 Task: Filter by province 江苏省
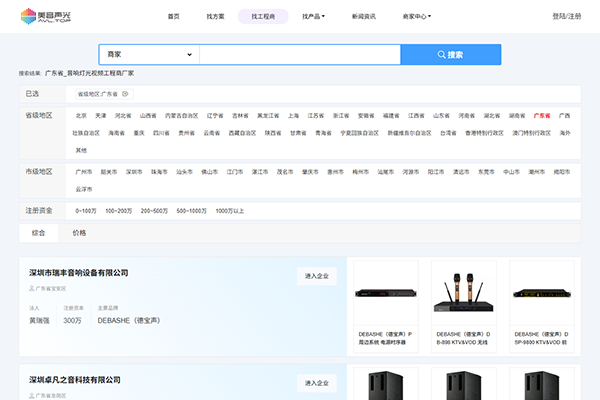(316, 116)
